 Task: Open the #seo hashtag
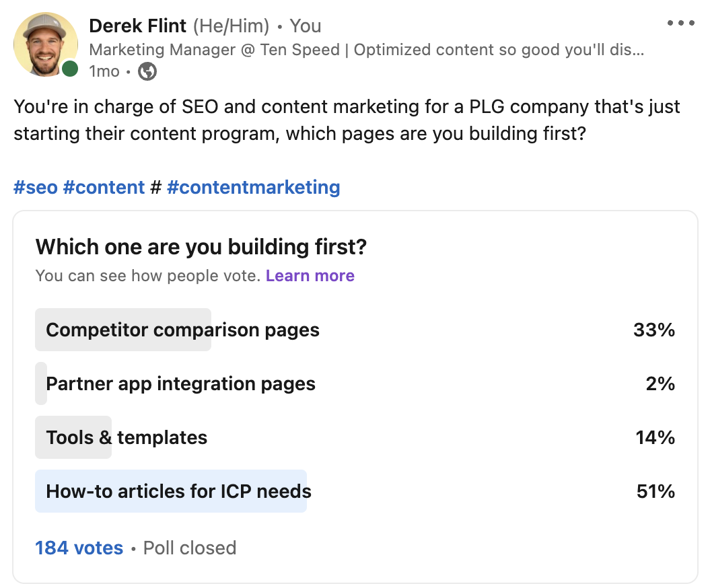click(35, 187)
